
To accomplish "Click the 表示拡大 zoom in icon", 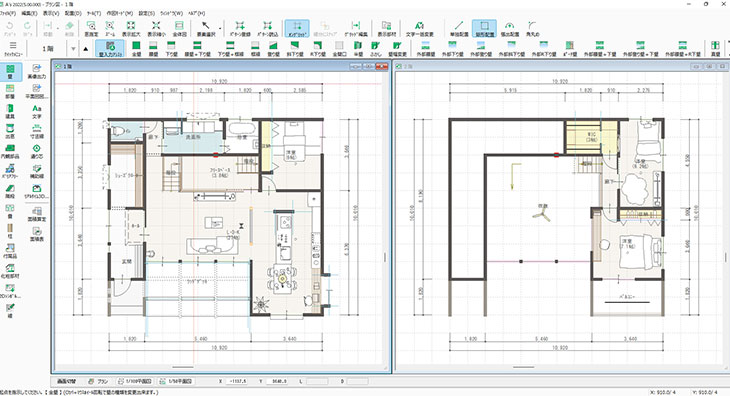I will [131, 29].
